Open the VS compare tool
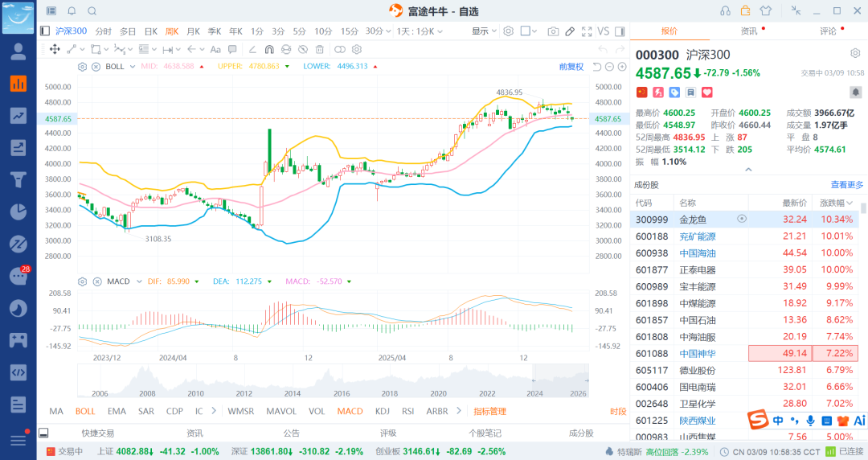This screenshot has width=868, height=460. (x=604, y=31)
